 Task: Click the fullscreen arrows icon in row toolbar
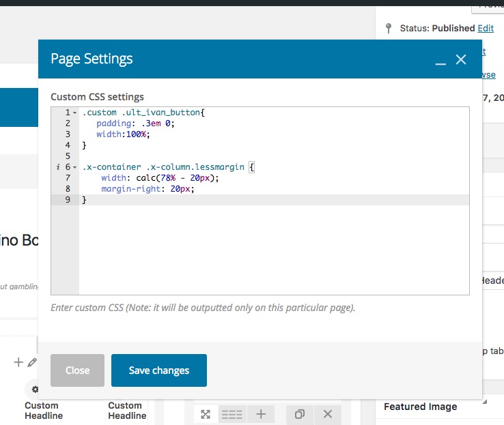tap(206, 414)
